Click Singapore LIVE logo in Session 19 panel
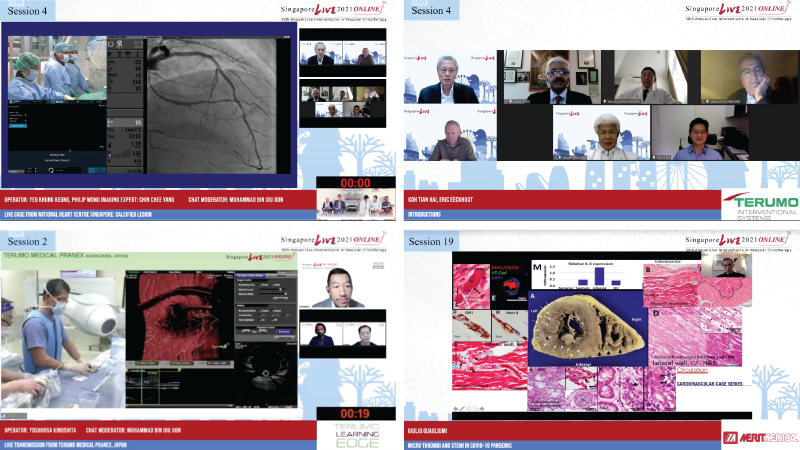Screen dimensions: 800x450 click(x=739, y=240)
